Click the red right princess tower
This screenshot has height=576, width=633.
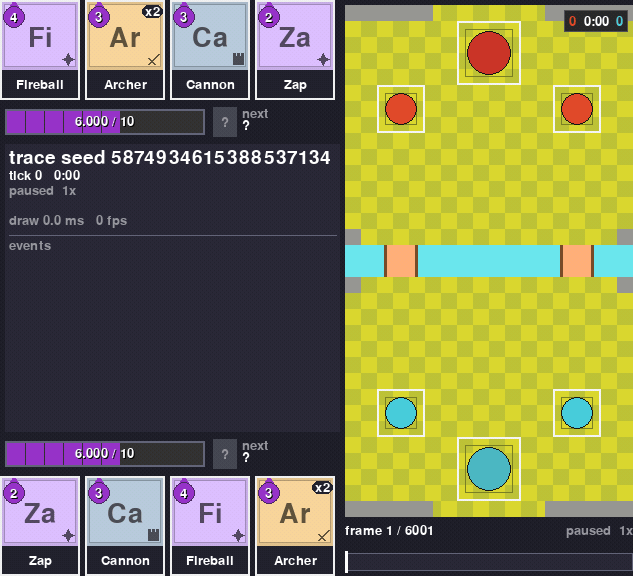577,109
